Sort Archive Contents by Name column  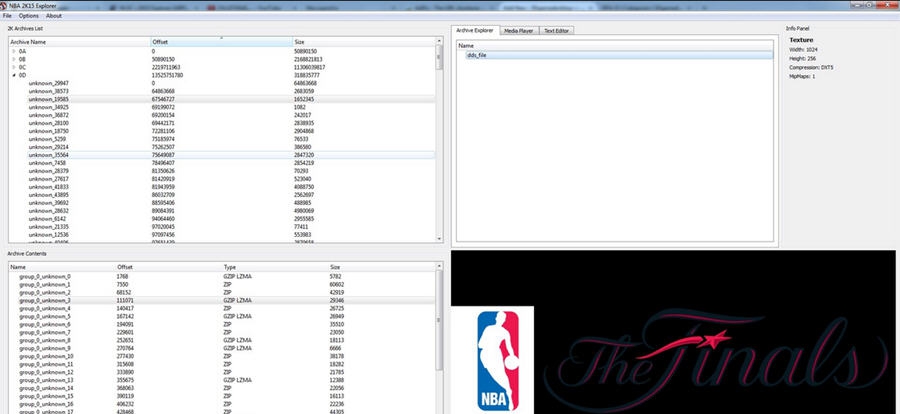tap(61, 267)
